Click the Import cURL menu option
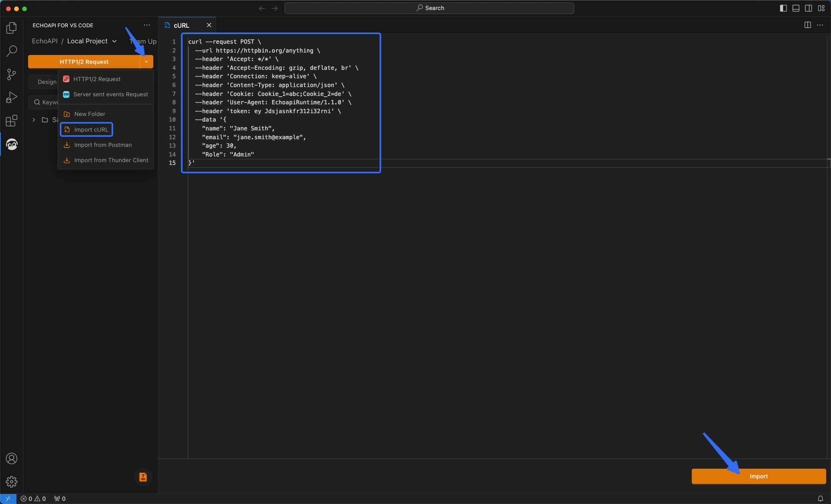 coord(91,130)
